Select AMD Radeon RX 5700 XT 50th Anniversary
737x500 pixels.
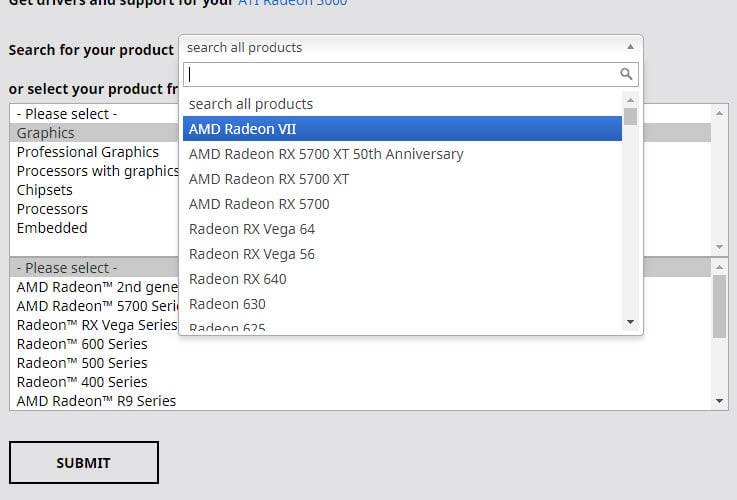click(x=402, y=154)
